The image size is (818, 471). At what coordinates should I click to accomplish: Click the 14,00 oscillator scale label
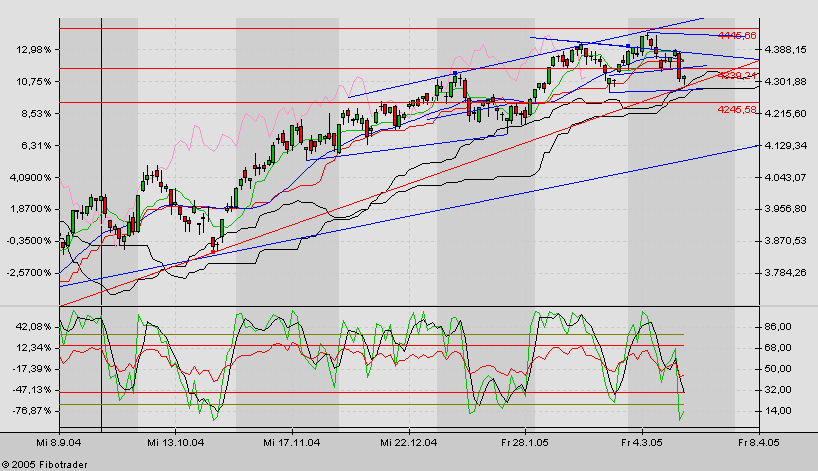pyautogui.click(x=778, y=410)
